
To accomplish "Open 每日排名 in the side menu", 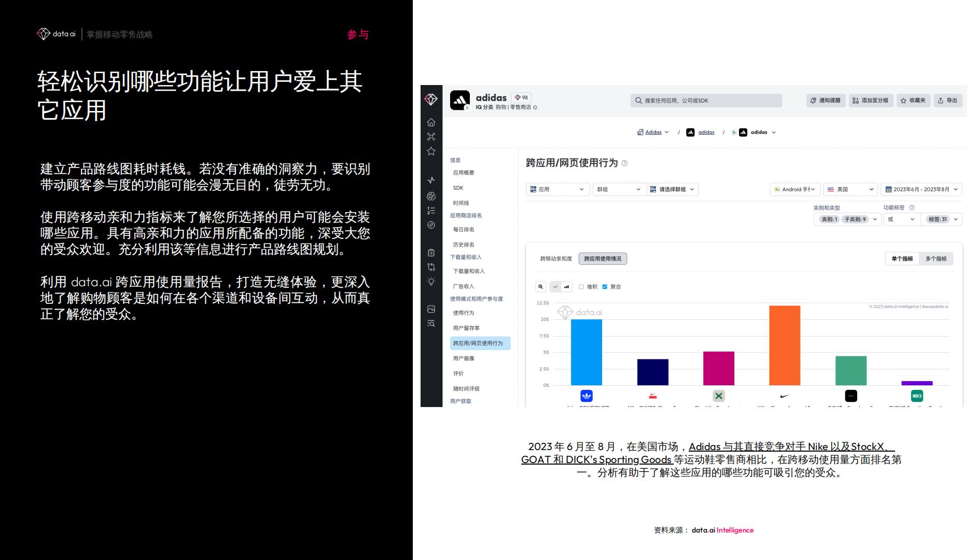I will coord(464,229).
